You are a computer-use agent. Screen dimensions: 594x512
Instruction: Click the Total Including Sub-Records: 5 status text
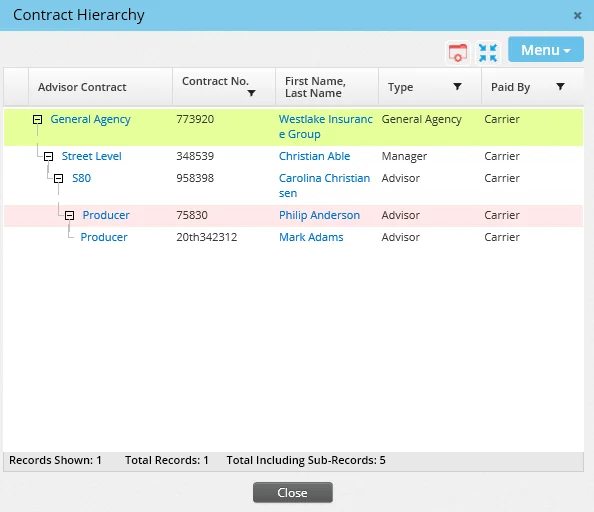(x=306, y=460)
